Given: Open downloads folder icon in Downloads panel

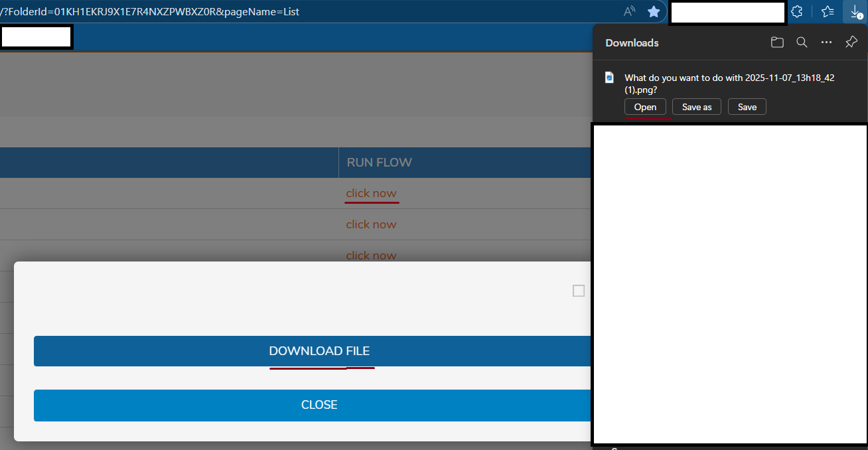Looking at the screenshot, I should pos(777,42).
